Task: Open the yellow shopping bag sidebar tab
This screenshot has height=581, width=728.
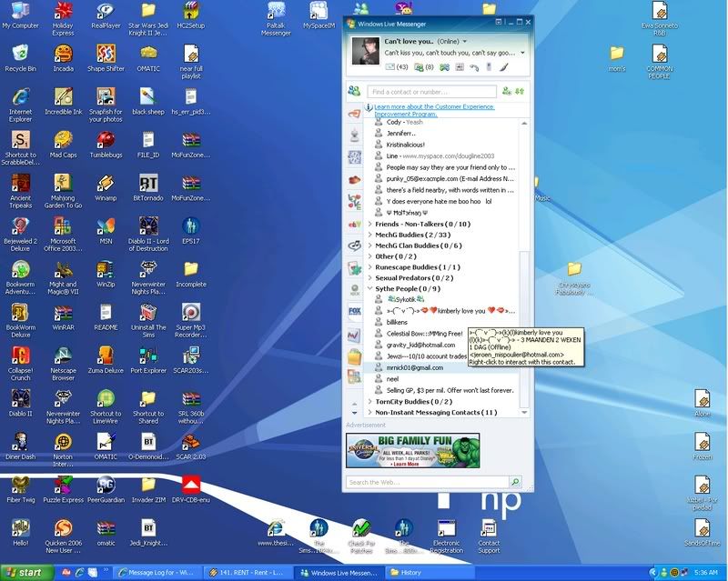Action: coord(354,357)
